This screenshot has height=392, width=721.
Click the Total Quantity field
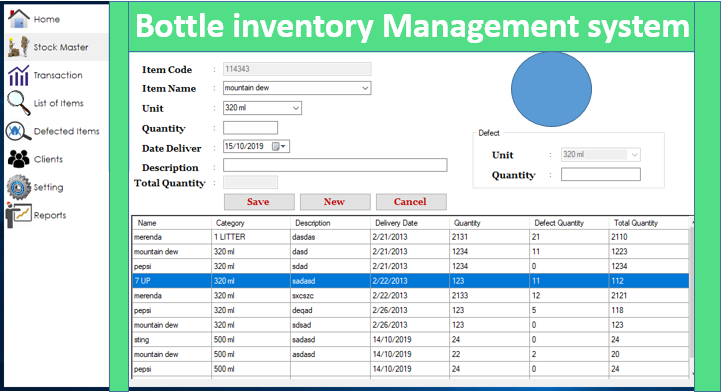(250, 182)
